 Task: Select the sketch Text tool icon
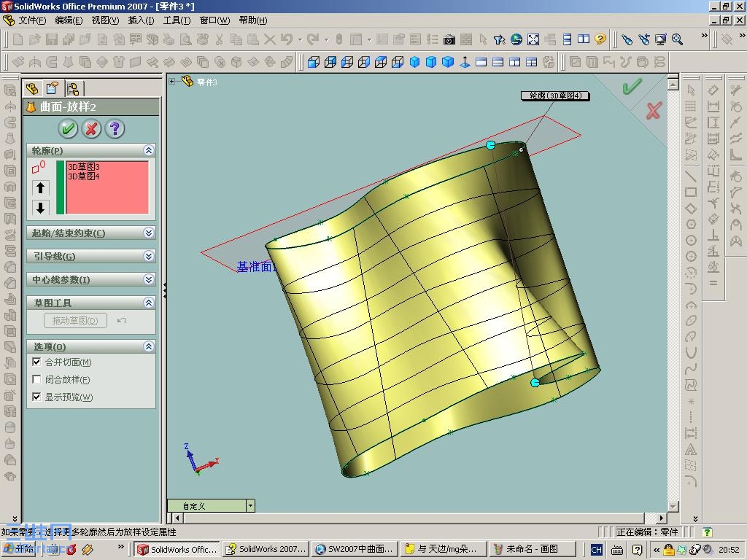coord(691,449)
